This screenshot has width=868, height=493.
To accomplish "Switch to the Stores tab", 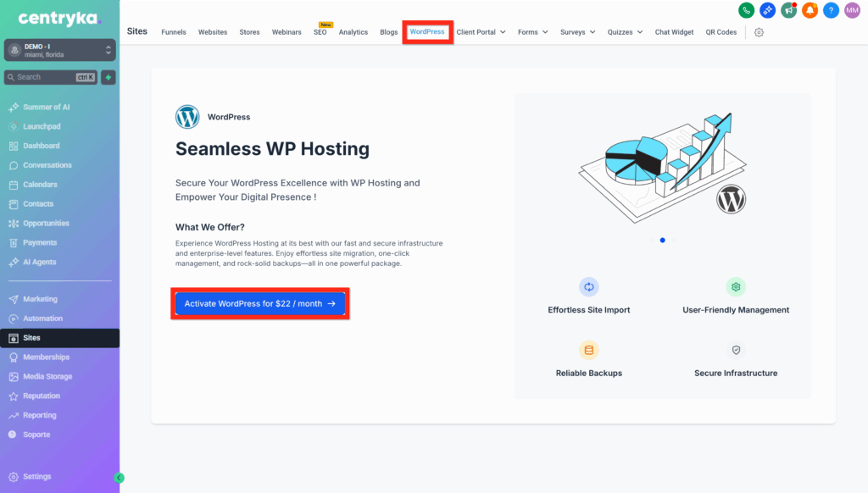I will coord(250,32).
